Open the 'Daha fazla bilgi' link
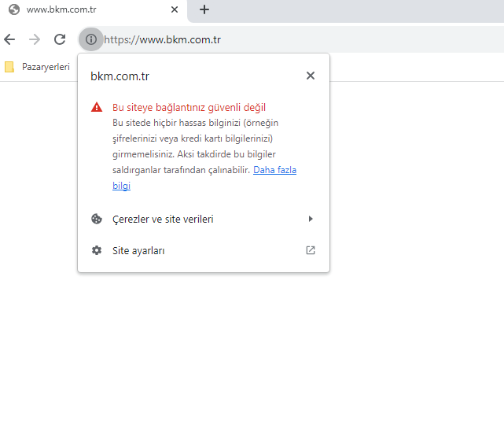The image size is (504, 421). [274, 170]
